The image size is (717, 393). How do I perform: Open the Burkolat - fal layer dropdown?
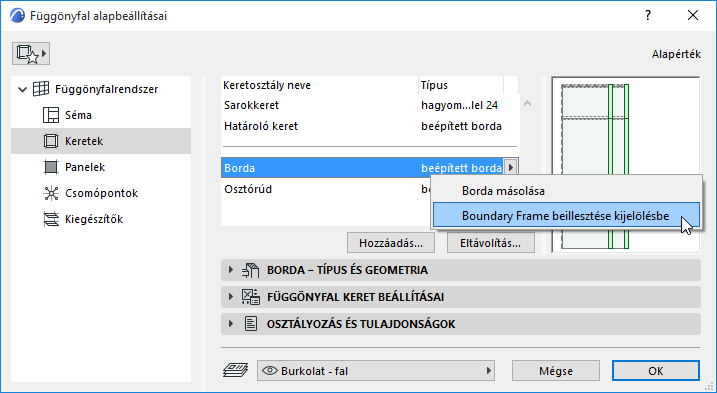(376, 371)
